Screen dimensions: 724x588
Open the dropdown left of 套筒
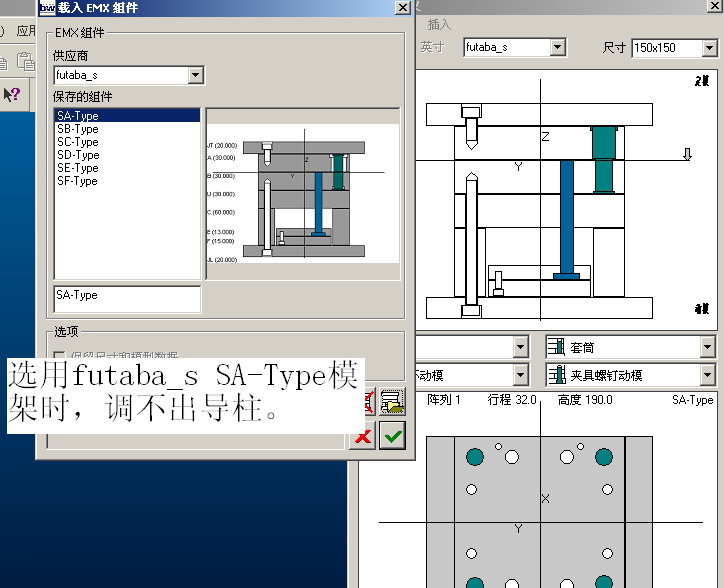520,347
